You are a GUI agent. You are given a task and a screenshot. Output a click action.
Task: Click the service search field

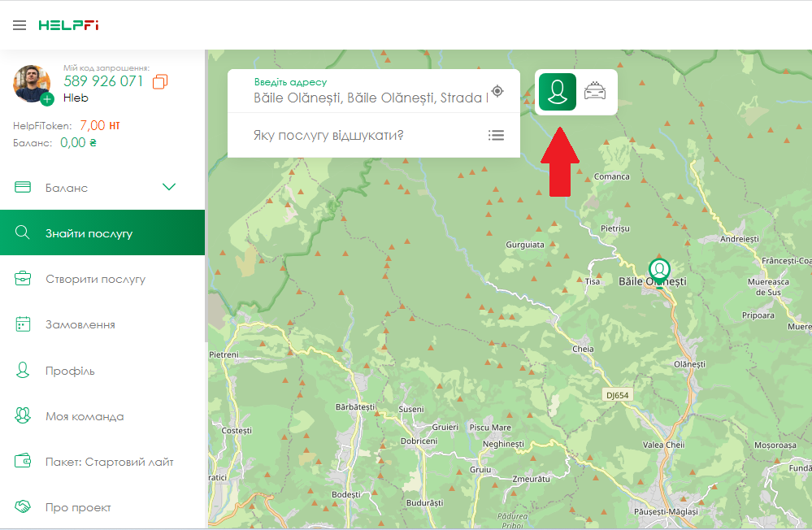[358, 135]
